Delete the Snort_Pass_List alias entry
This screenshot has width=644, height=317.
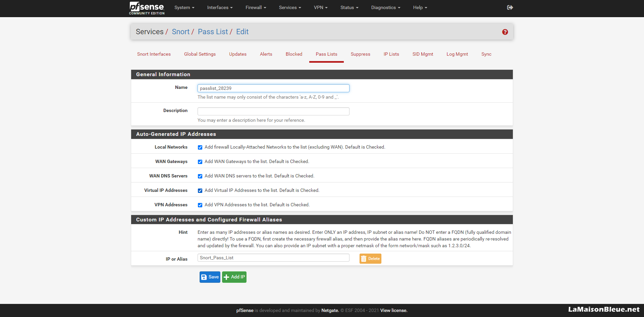(x=370, y=259)
